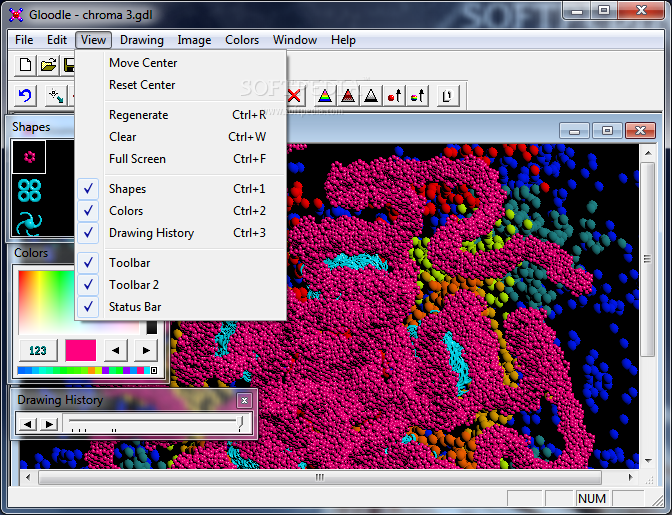Click the Open file folder icon
The image size is (672, 515).
pyautogui.click(x=48, y=65)
